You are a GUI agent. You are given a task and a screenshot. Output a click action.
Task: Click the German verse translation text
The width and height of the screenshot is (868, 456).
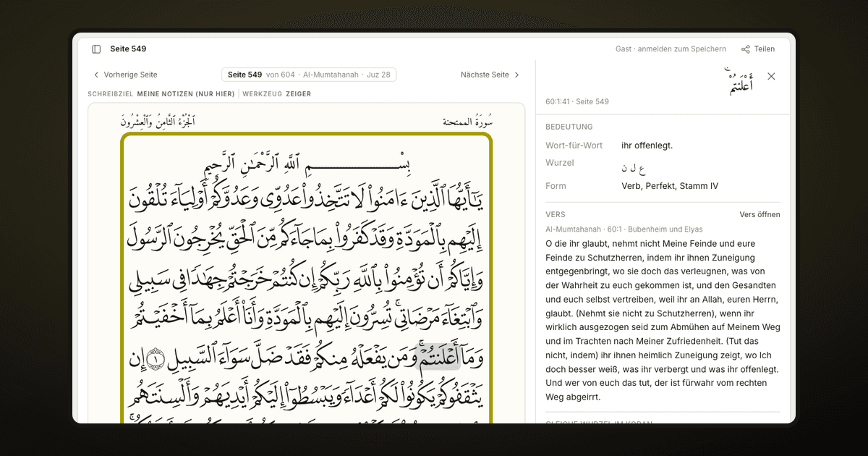(x=663, y=321)
